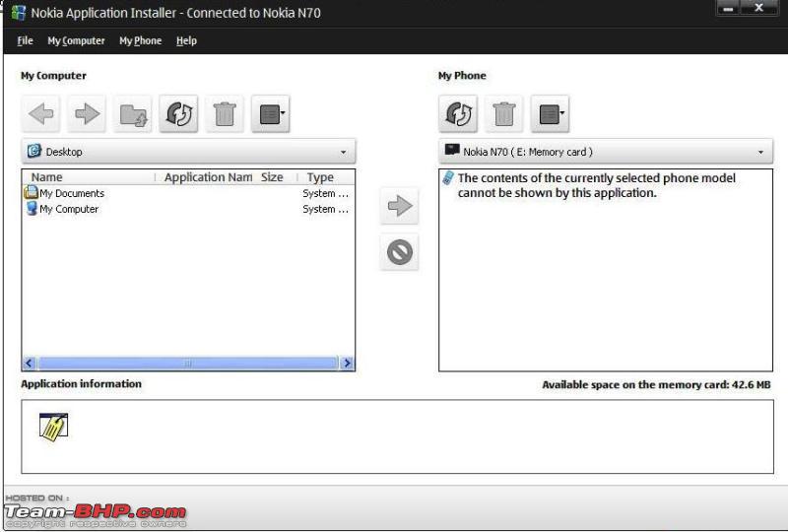Click 'contents...cannot be shown' message text
Viewport: 788px width, 532px height.
pyautogui.click(x=597, y=185)
